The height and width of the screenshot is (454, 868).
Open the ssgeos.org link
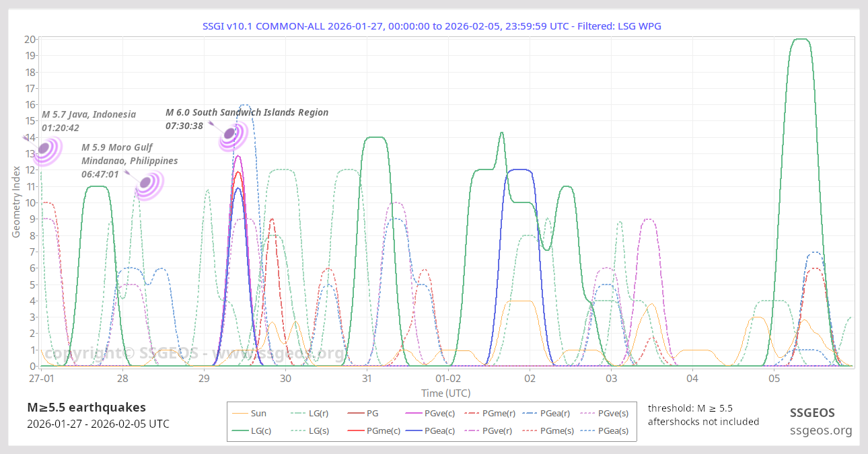(821, 430)
